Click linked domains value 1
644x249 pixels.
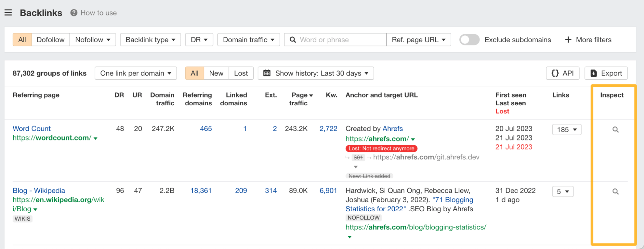[x=245, y=129]
